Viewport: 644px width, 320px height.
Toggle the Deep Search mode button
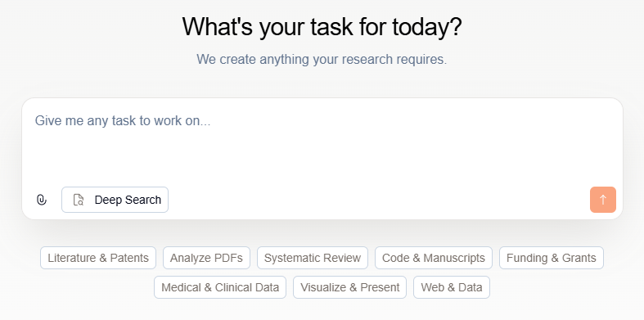click(115, 200)
